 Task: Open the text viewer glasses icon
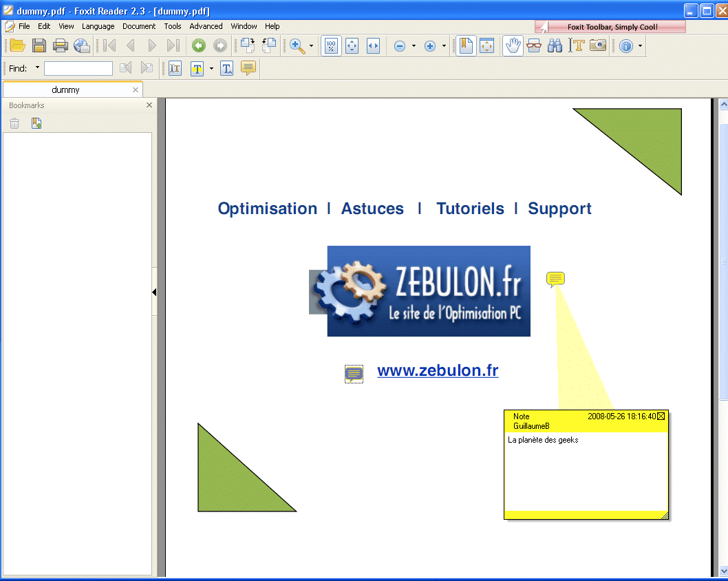tap(534, 46)
